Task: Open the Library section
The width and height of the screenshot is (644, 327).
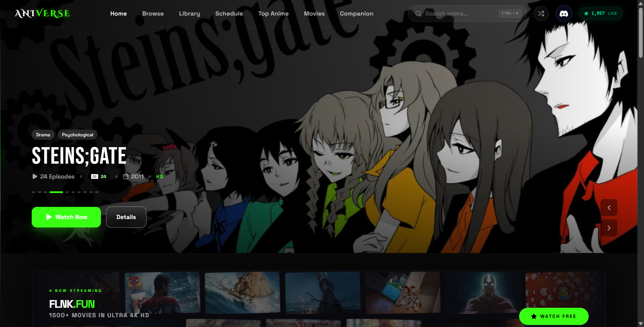Action: [x=189, y=13]
